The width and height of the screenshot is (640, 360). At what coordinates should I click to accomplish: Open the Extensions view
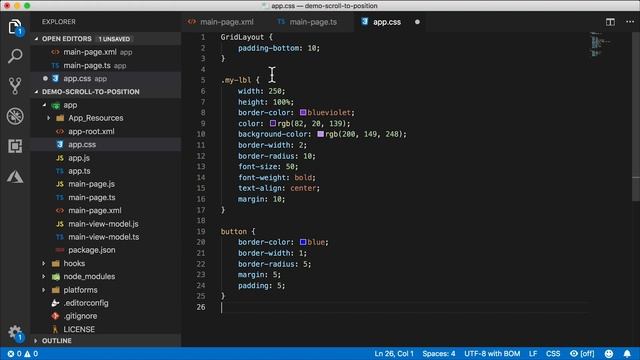point(15,146)
